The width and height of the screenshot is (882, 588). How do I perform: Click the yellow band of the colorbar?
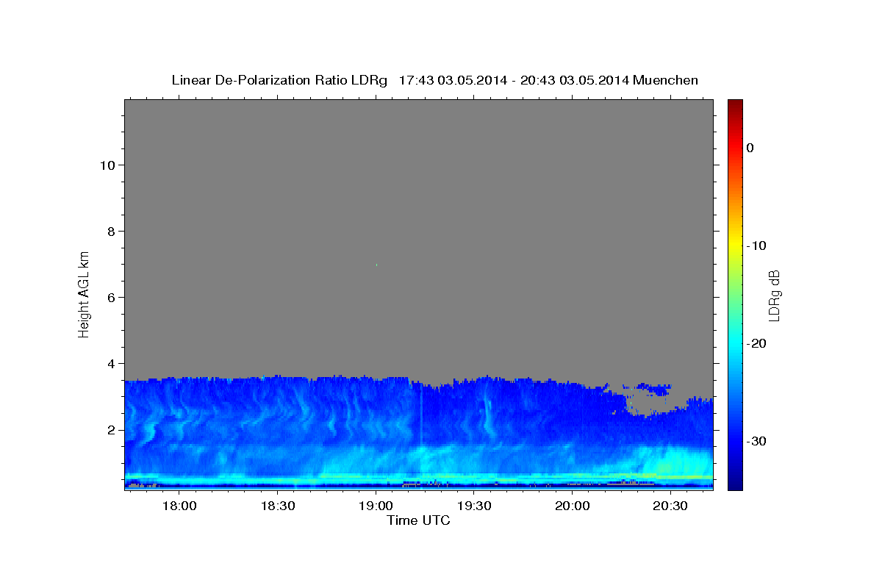tap(735, 245)
